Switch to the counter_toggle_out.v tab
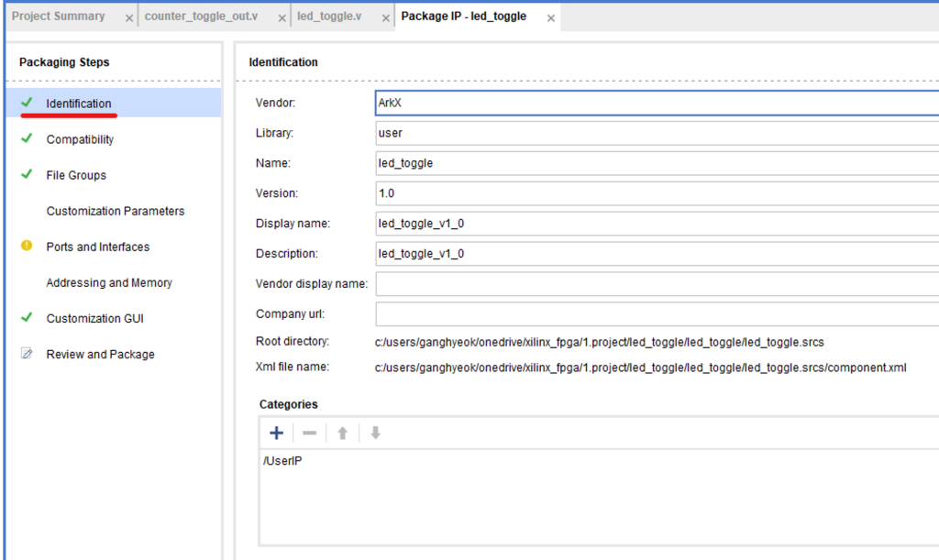The width and height of the screenshot is (939, 560). coord(201,16)
